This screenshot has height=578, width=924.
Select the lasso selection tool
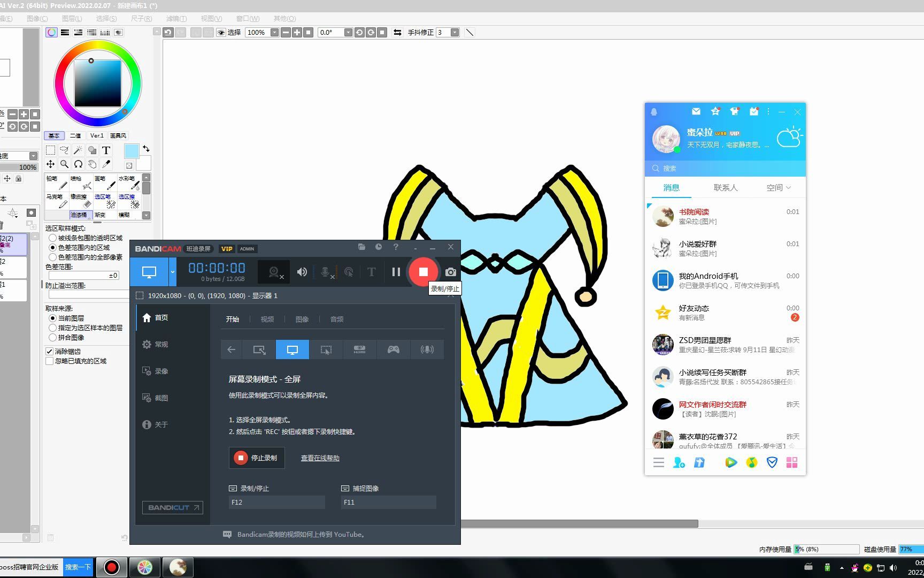pyautogui.click(x=64, y=150)
